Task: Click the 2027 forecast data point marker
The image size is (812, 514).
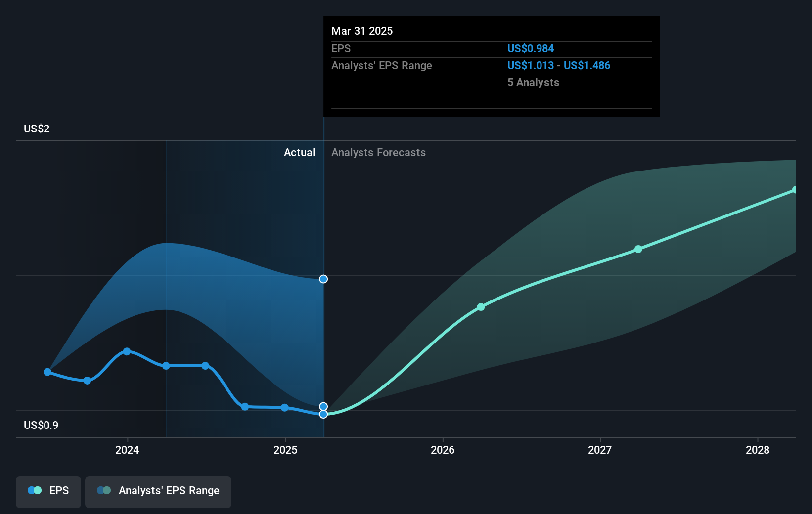Action: pos(638,250)
